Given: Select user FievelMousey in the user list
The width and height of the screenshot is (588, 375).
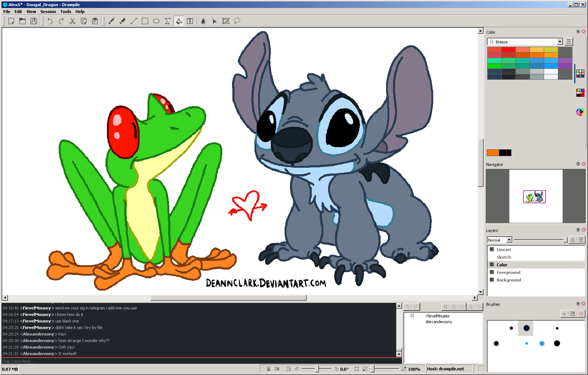Looking at the screenshot, I should coord(438,316).
